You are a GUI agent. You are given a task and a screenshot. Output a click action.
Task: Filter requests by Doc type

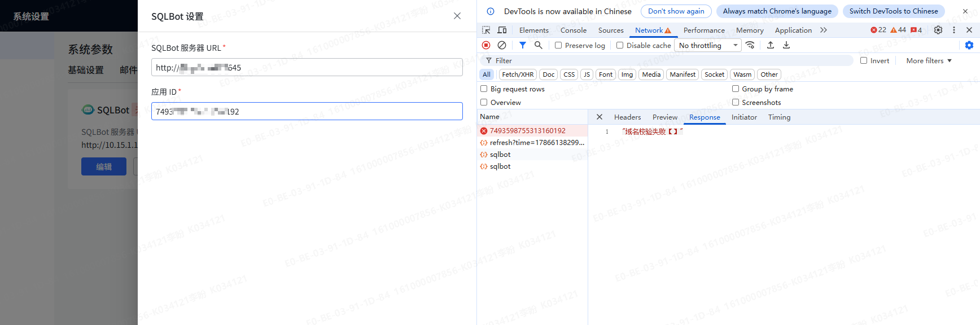[549, 74]
